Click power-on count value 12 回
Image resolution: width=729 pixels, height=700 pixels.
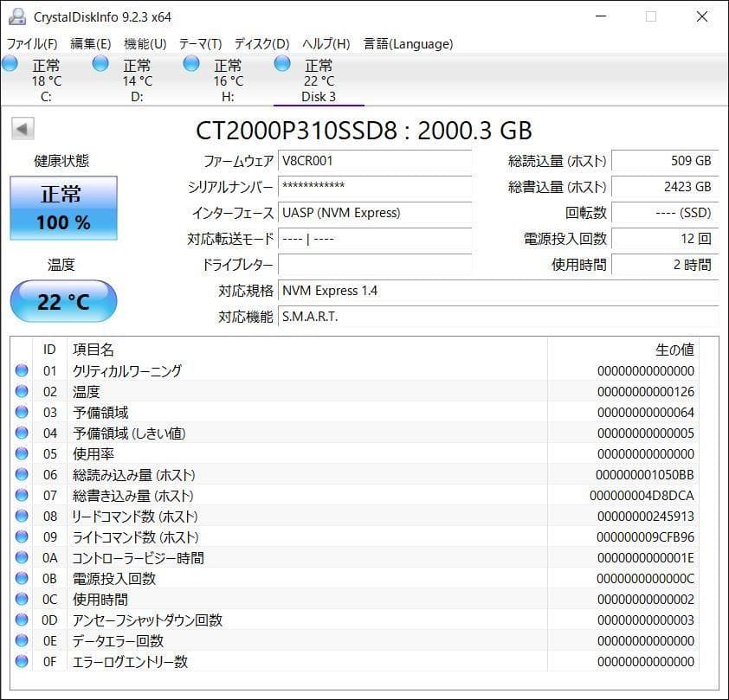pos(665,239)
